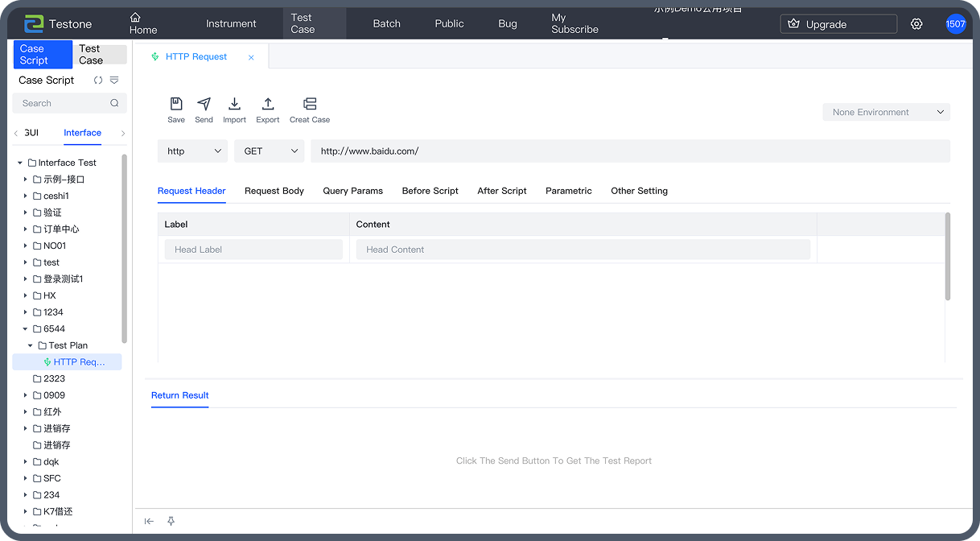This screenshot has width=980, height=541.
Task: Click the Save icon in toolbar
Action: pyautogui.click(x=176, y=105)
